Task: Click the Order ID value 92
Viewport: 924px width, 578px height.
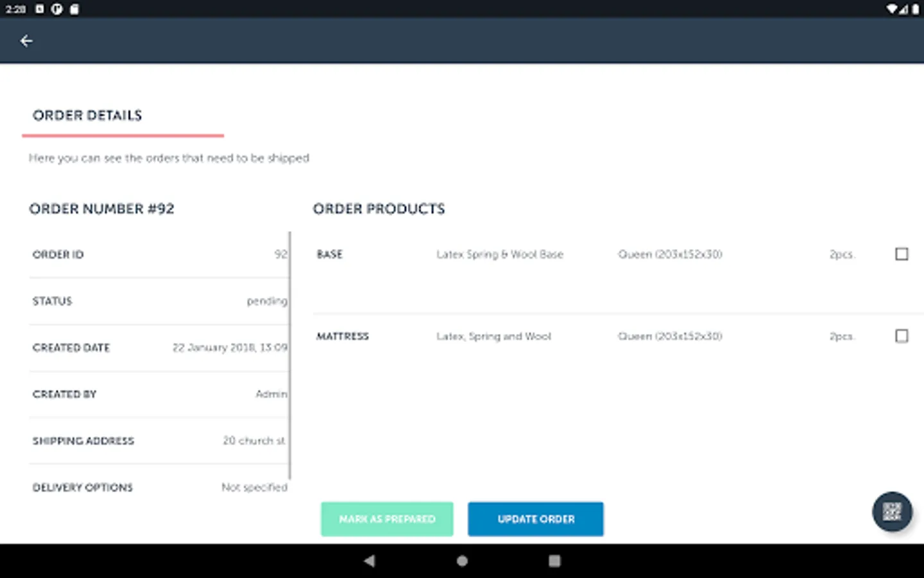Action: (281, 254)
